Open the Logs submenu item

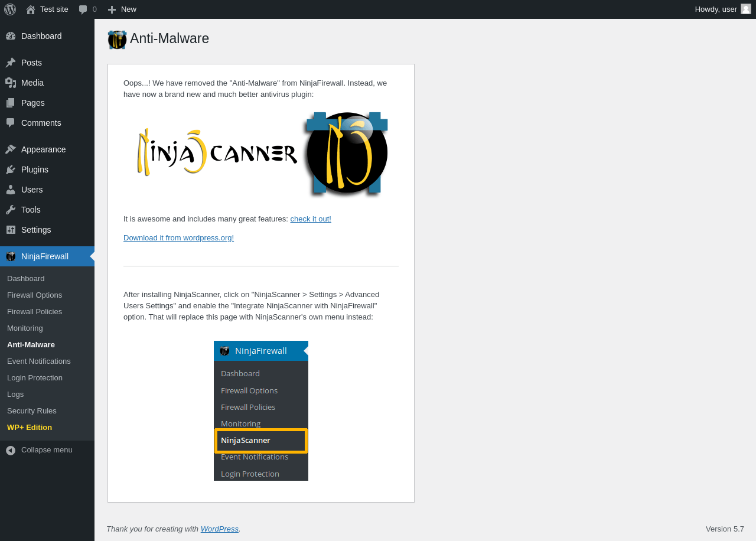(x=15, y=394)
